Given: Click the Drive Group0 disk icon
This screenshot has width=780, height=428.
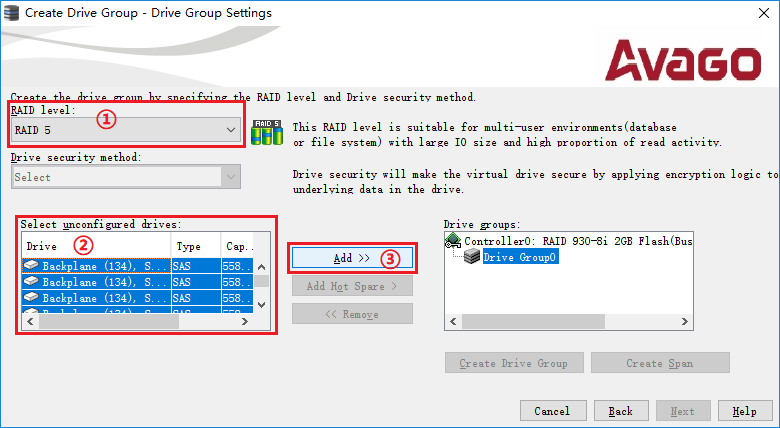Looking at the screenshot, I should coord(472,257).
